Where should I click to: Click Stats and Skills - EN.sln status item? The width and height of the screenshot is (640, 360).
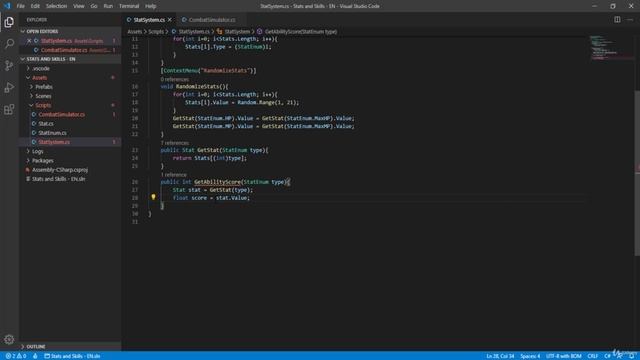click(72, 356)
